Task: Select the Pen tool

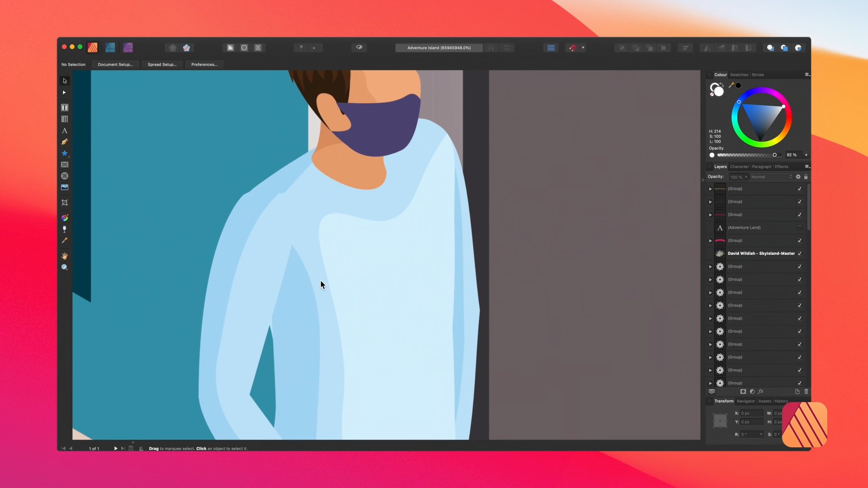Action: pos(64,142)
